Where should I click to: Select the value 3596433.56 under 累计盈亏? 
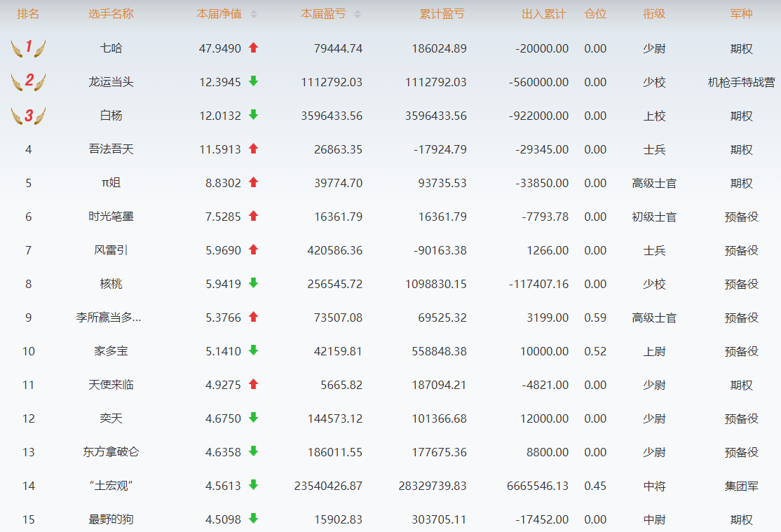[436, 116]
